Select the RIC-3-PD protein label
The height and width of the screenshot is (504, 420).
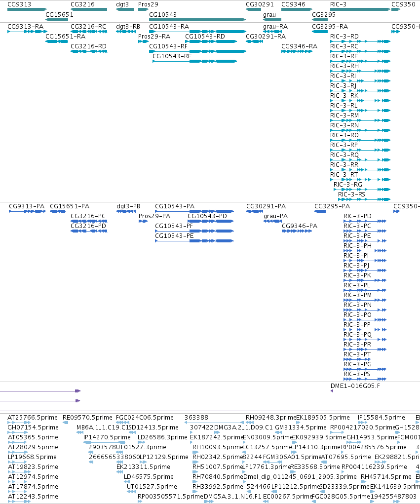click(357, 216)
